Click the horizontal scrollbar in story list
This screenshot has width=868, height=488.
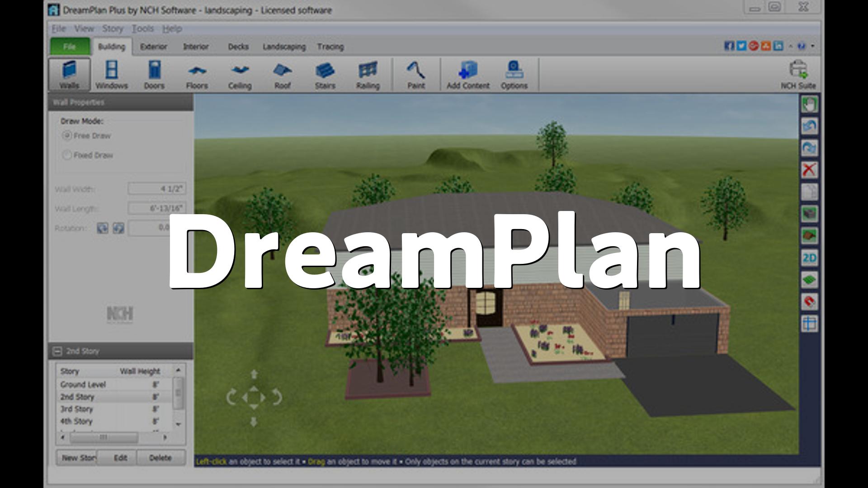pos(104,437)
